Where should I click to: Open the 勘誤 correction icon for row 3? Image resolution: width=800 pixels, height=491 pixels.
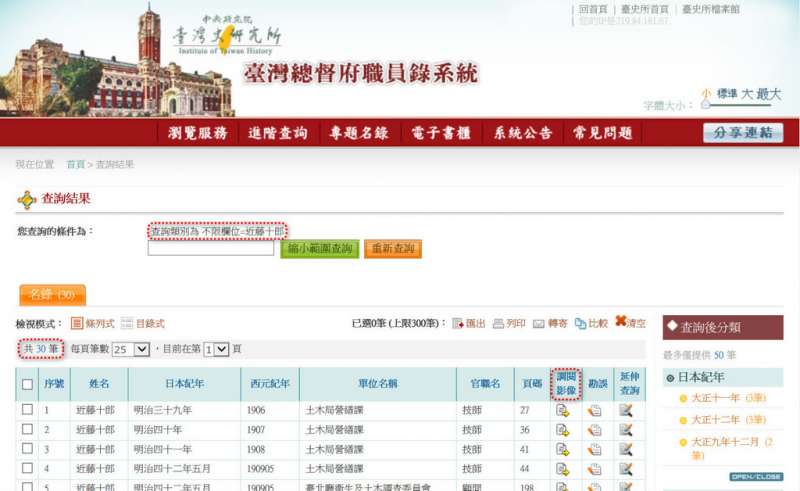click(x=594, y=450)
